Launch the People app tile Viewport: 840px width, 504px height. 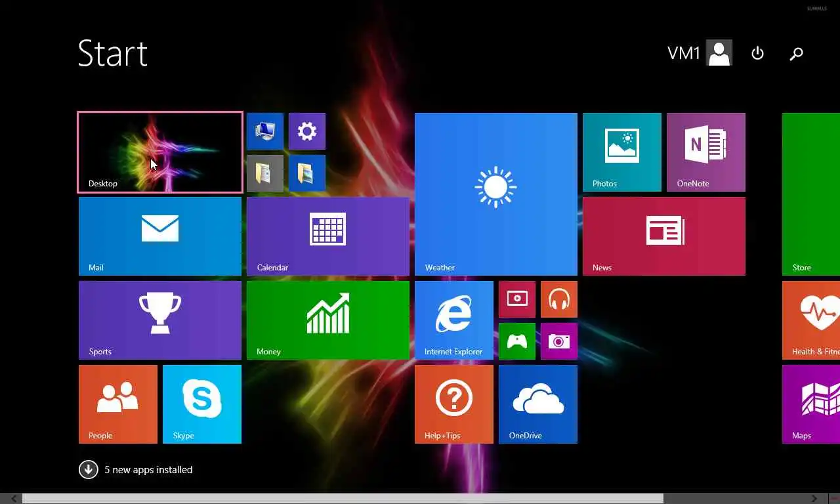click(118, 404)
